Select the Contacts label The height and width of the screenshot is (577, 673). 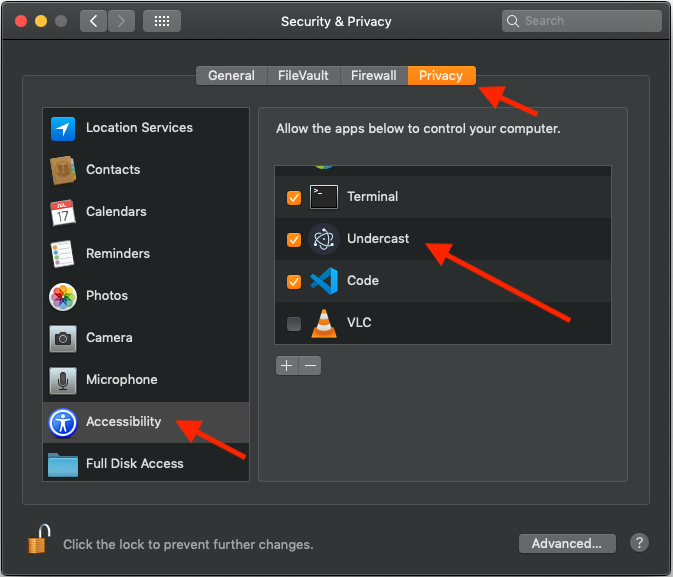pos(113,170)
